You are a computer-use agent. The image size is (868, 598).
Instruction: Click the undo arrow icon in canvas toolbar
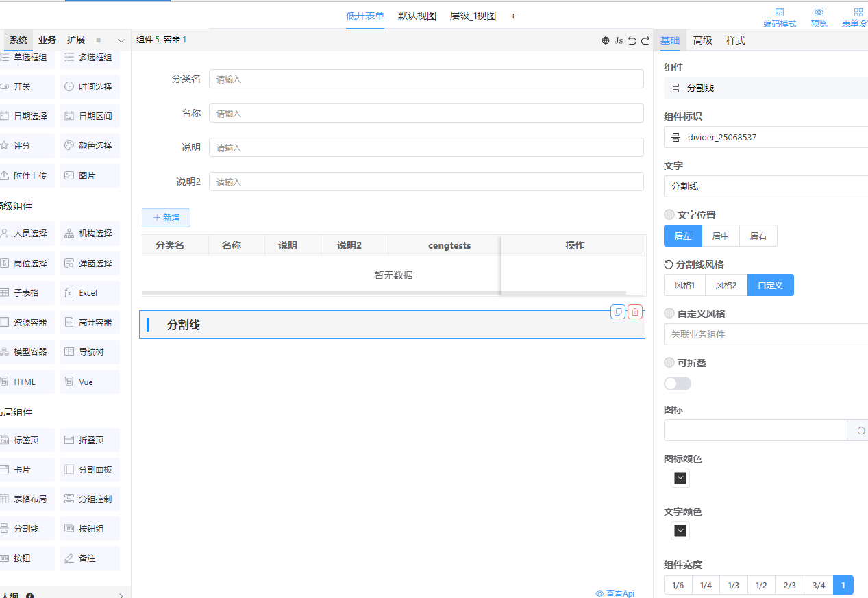[x=632, y=40]
